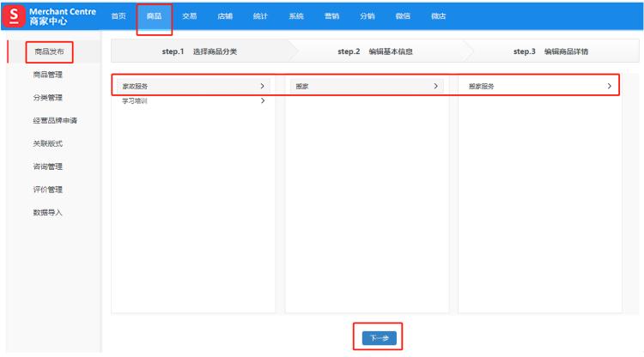Open 商品管理 from the sidebar menu

[x=48, y=75]
